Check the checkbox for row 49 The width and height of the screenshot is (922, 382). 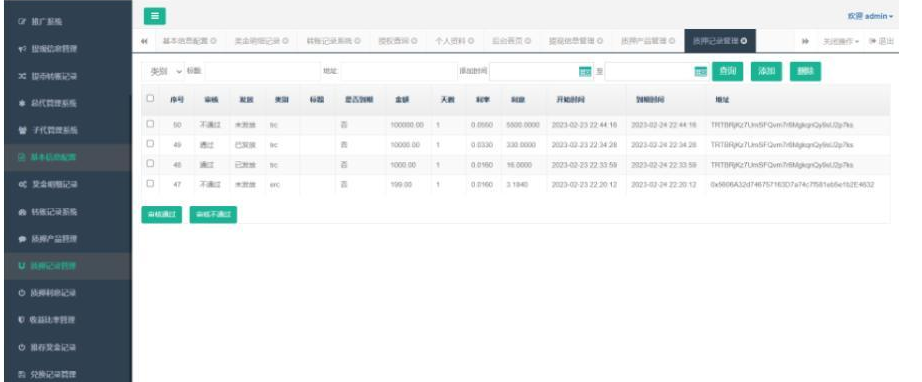[150, 143]
